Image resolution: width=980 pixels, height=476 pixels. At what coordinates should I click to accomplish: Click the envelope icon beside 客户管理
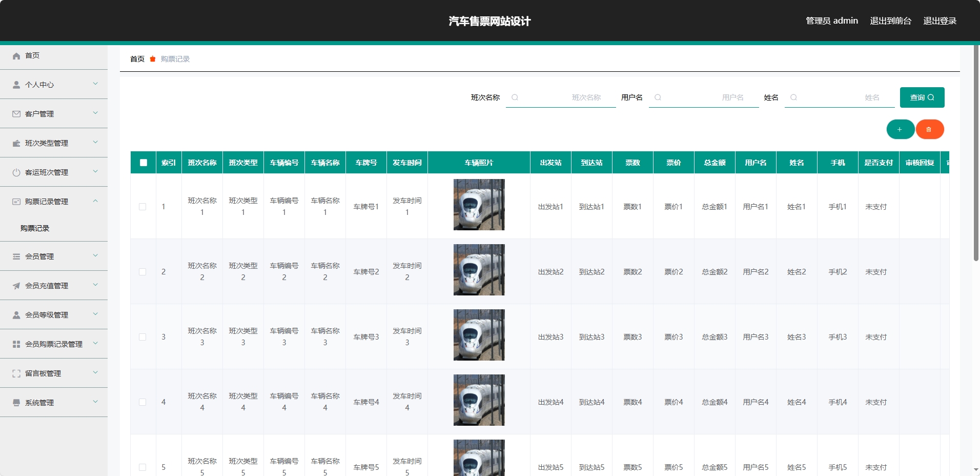point(16,114)
